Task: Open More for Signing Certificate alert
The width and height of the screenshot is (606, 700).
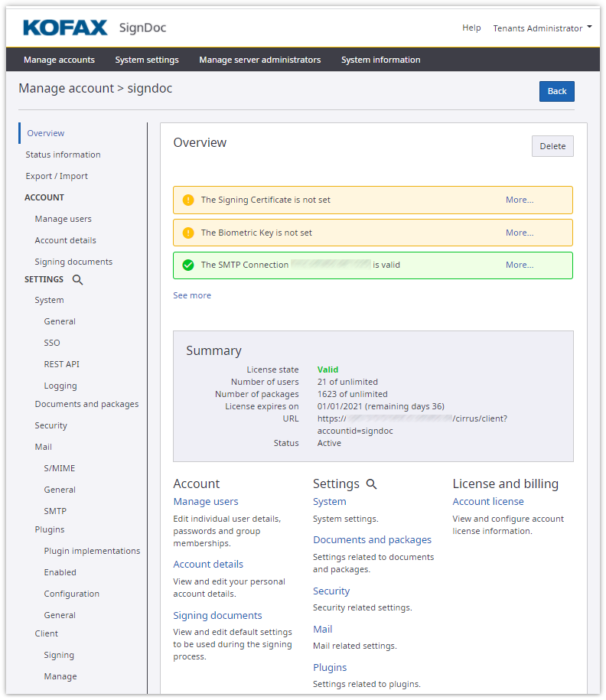Action: pyautogui.click(x=520, y=200)
